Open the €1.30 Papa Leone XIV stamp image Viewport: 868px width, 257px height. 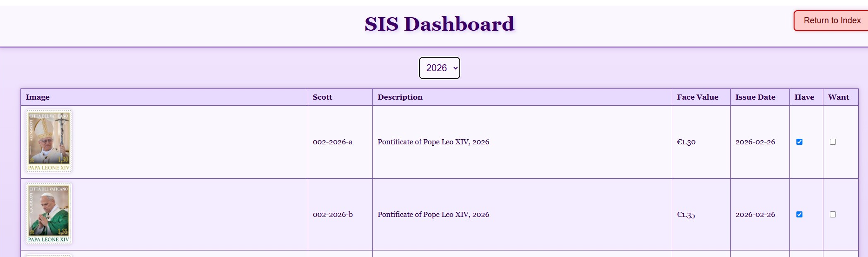(x=49, y=141)
